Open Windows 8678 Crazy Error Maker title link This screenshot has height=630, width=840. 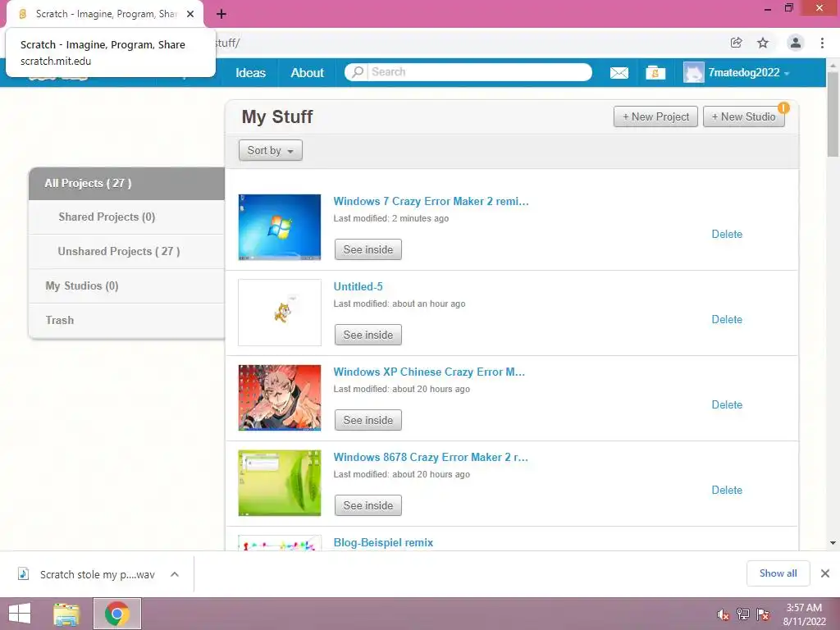coord(431,457)
